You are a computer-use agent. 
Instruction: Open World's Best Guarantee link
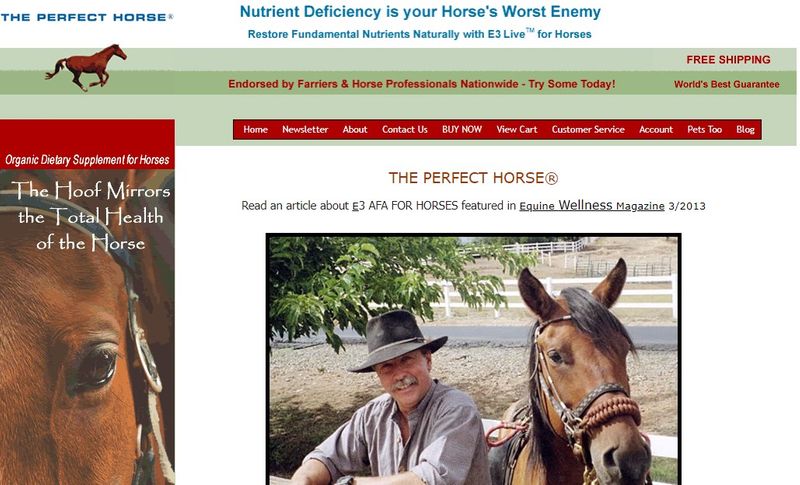727,84
